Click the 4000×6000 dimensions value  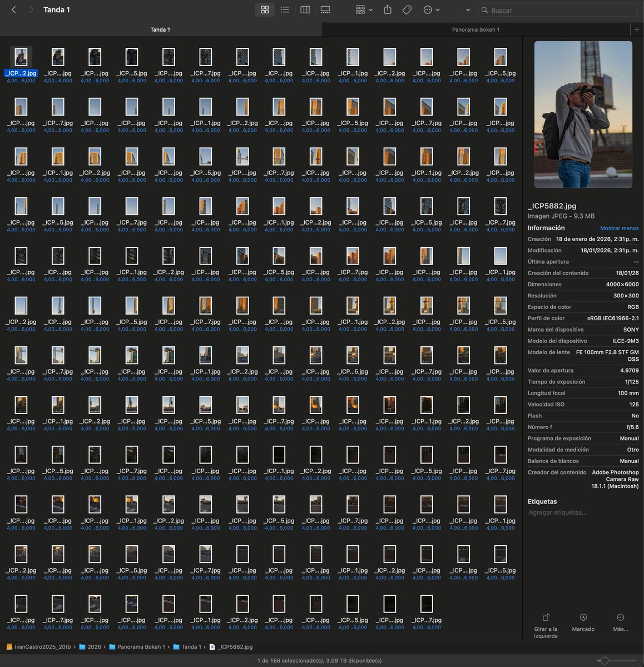coord(622,285)
